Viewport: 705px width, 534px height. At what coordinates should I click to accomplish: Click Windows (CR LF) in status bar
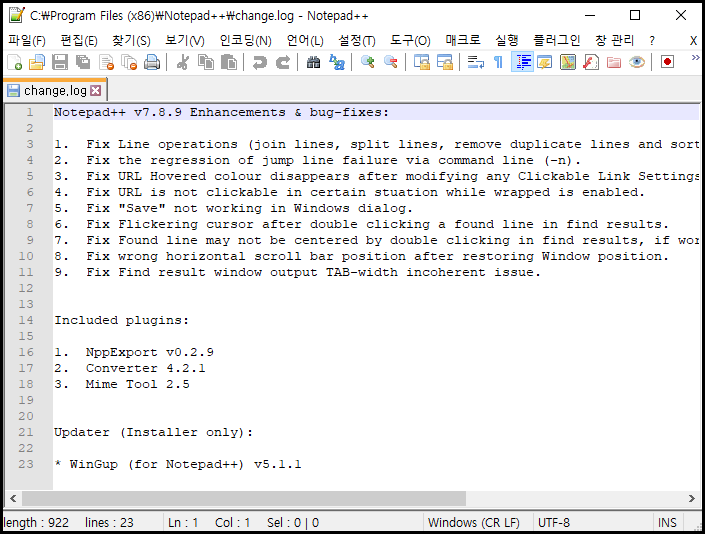473,522
